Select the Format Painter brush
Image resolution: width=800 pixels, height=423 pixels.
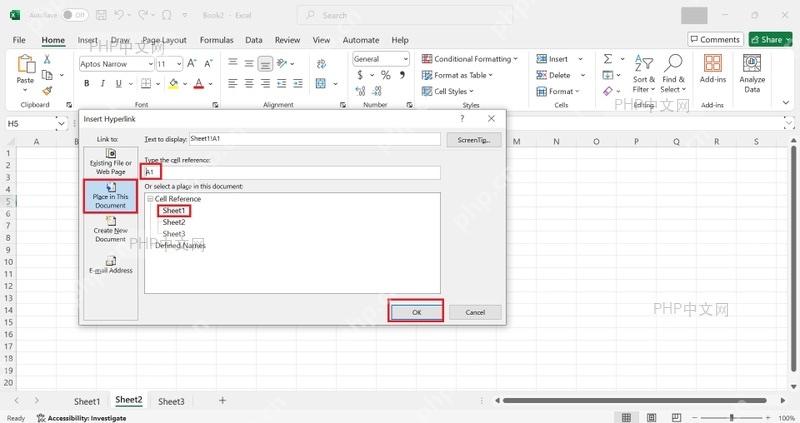coord(47,91)
